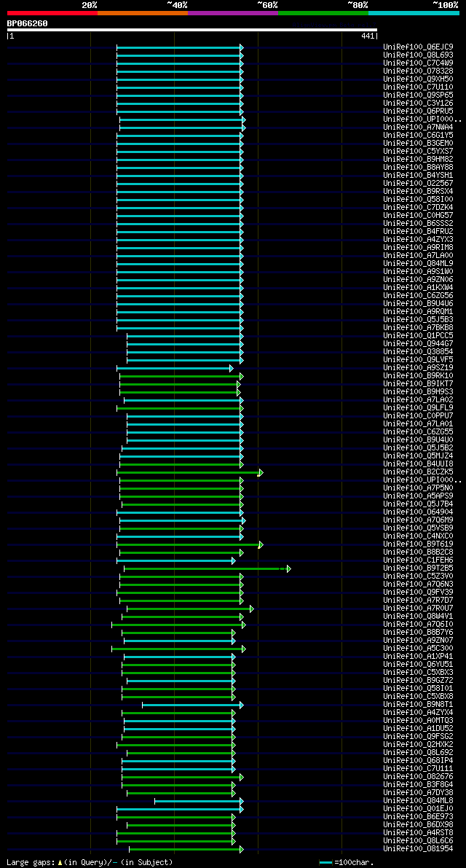Open hit UniRef100_C7U110
466x868 pixels.
click(x=418, y=87)
